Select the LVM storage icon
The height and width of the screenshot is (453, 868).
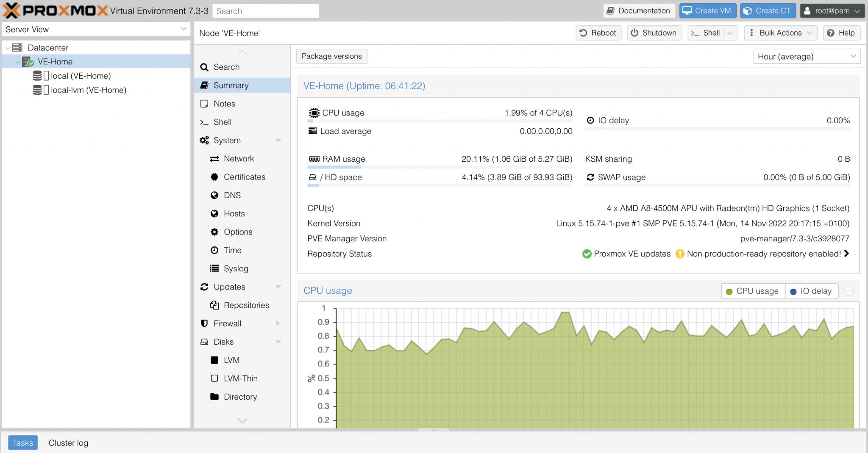[214, 360]
